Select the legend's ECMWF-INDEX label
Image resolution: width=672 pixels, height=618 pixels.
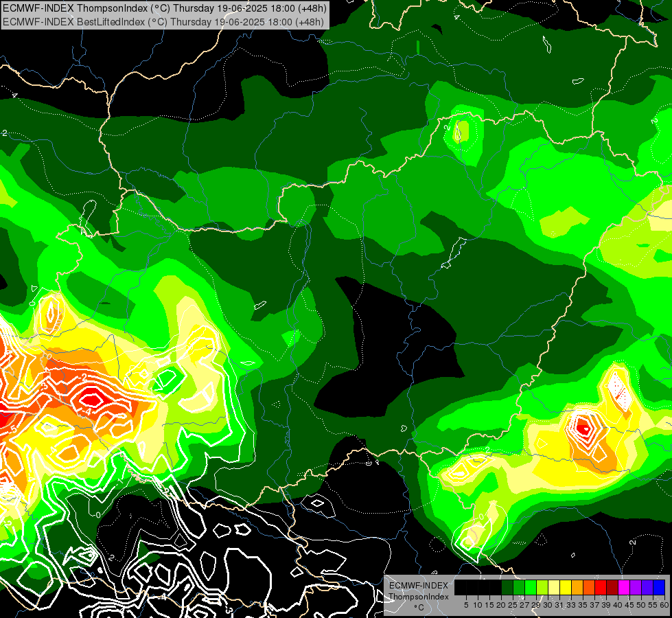419,586
